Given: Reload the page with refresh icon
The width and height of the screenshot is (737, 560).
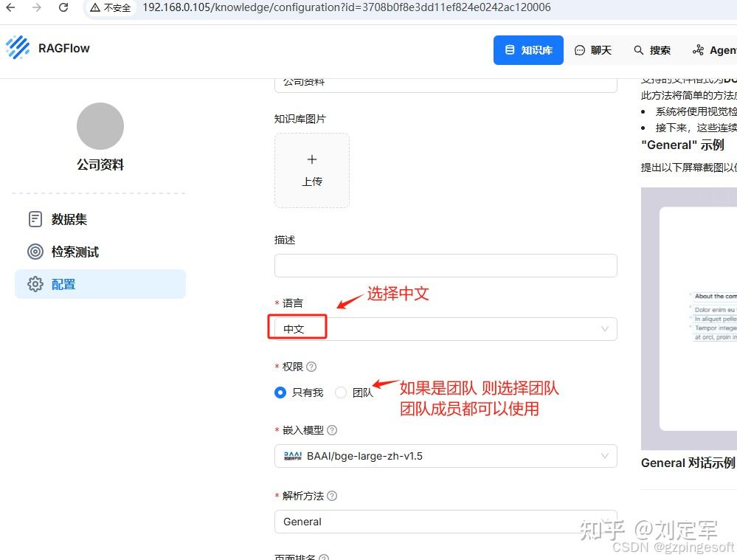Looking at the screenshot, I should tap(63, 7).
